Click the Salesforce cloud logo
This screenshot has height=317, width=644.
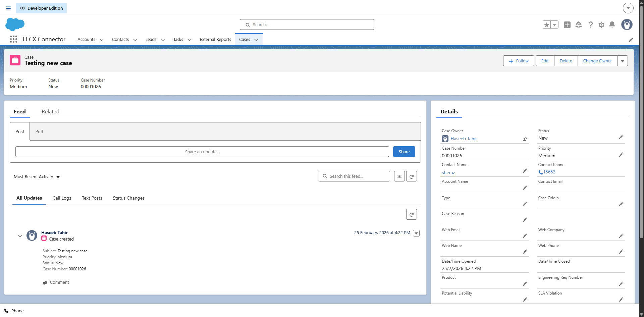15,24
